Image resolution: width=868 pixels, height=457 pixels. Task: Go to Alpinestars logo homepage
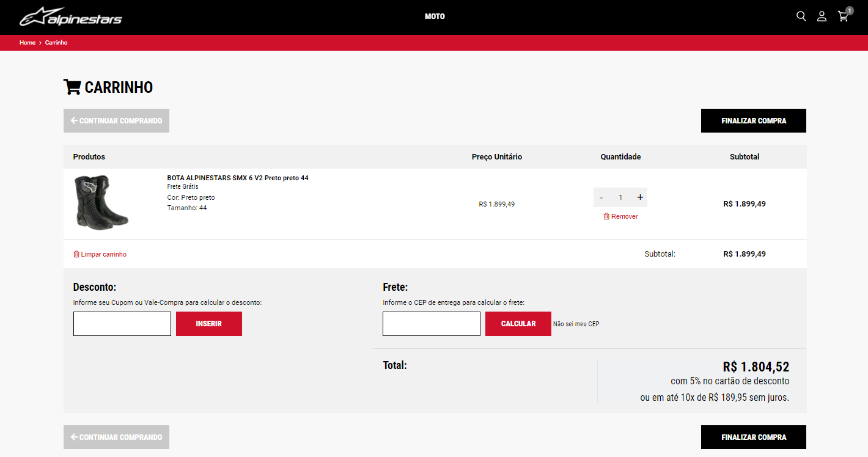click(x=71, y=17)
